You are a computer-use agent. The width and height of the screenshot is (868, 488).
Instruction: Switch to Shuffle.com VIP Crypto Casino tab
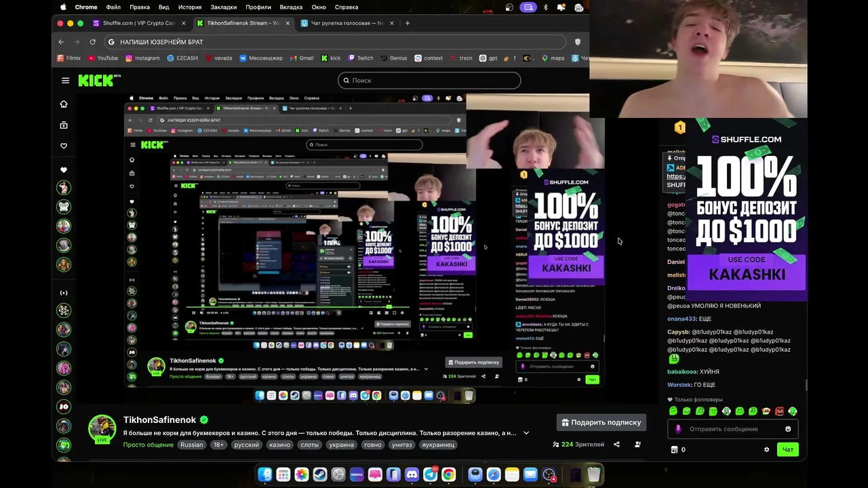[x=138, y=23]
